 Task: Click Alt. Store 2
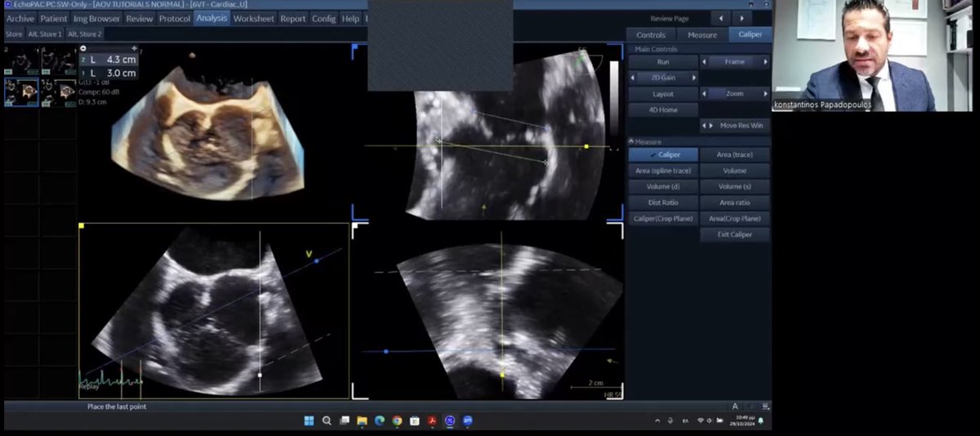coord(85,34)
